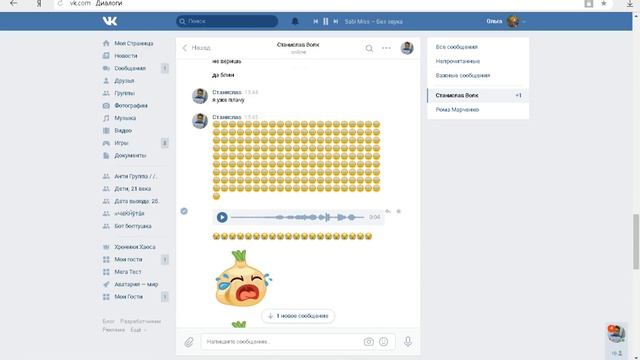Viewport: 640px width, 360px height.
Task: Jump to the 1 new message button
Action: [x=298, y=316]
